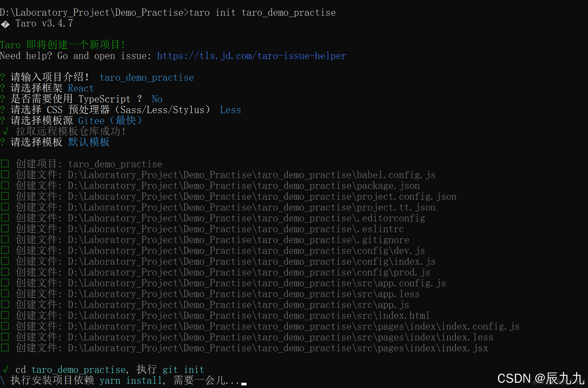Screen dimensions: 588x388
Task: Click the config\dev.js file path line
Action: (x=220, y=251)
